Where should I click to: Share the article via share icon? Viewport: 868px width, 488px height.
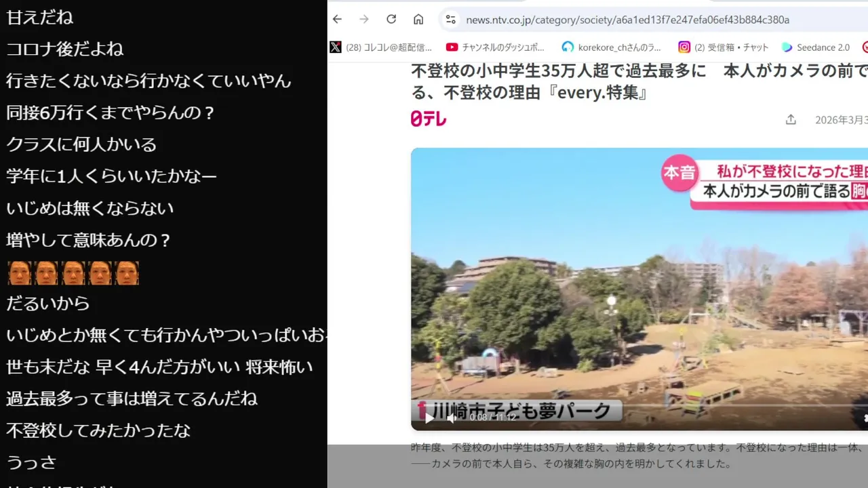(791, 119)
